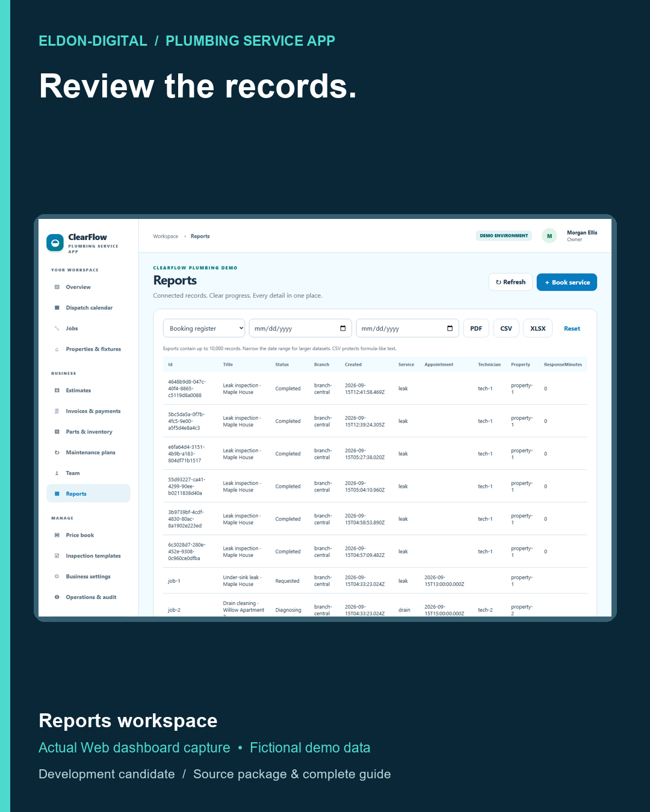Click the Technician column header
650x812 pixels.
pyautogui.click(x=489, y=364)
